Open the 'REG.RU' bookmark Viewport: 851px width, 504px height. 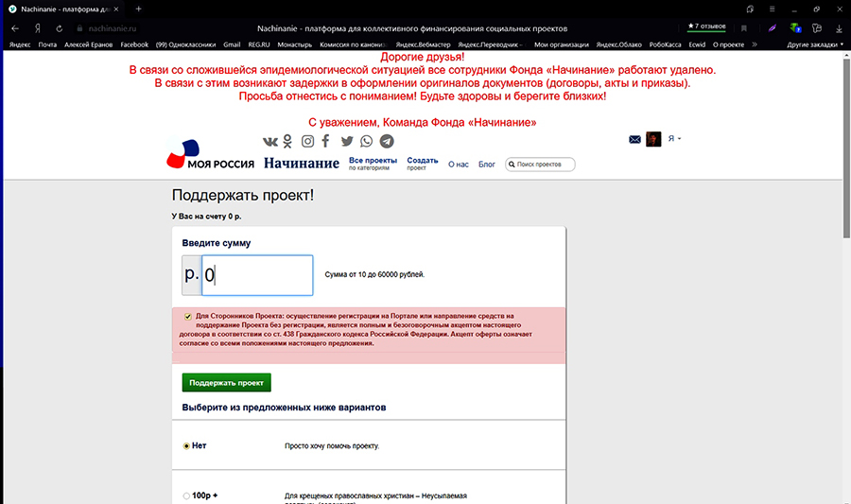[259, 44]
